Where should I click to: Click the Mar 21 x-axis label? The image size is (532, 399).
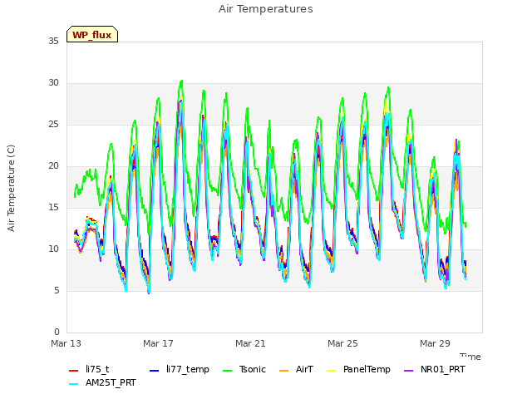click(250, 343)
